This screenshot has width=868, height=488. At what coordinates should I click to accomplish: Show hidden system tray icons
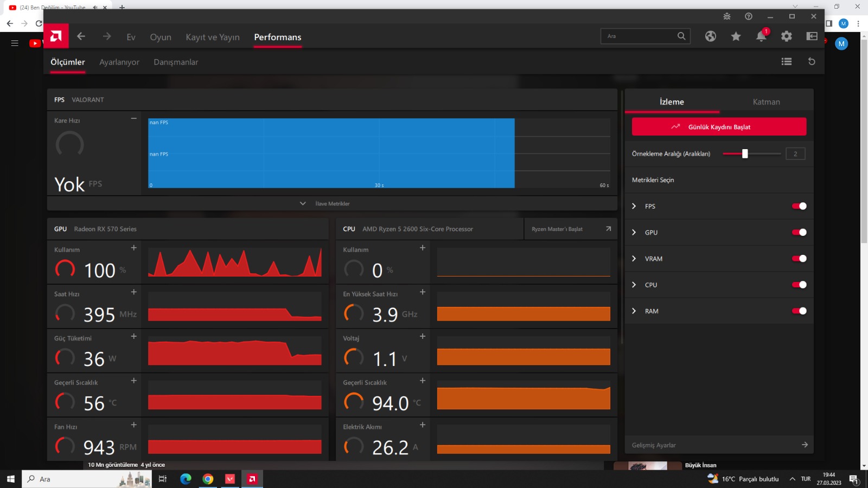coord(792,479)
